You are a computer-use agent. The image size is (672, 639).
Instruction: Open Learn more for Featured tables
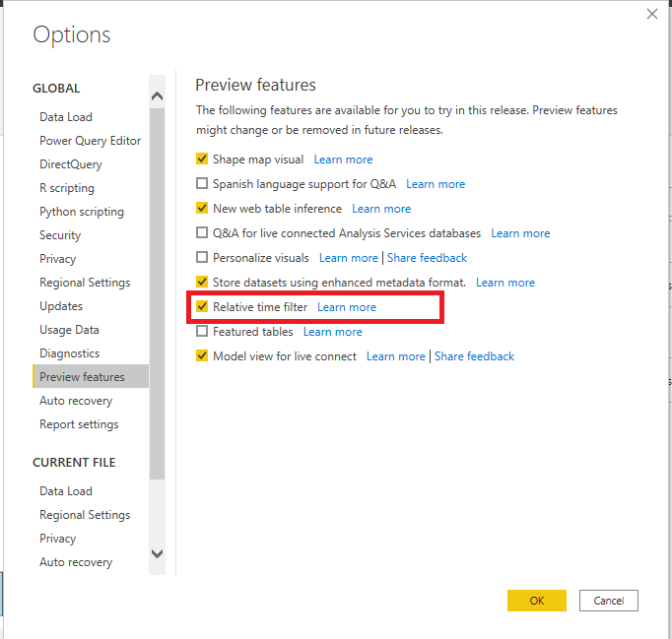coord(333,332)
